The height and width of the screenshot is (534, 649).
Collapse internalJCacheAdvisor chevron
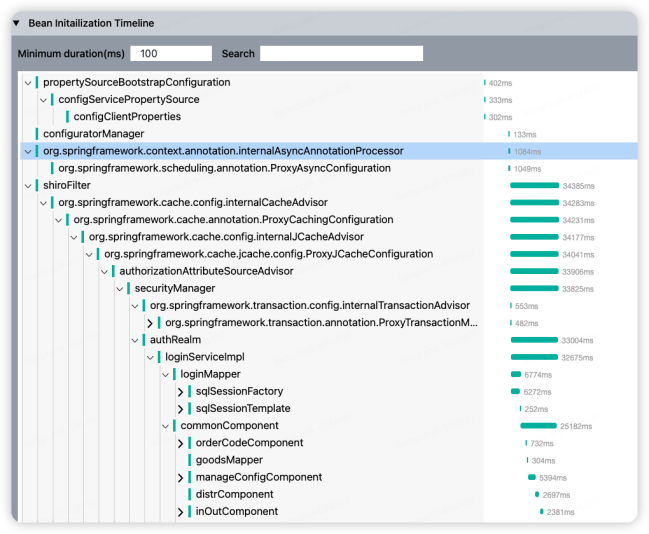(x=74, y=237)
